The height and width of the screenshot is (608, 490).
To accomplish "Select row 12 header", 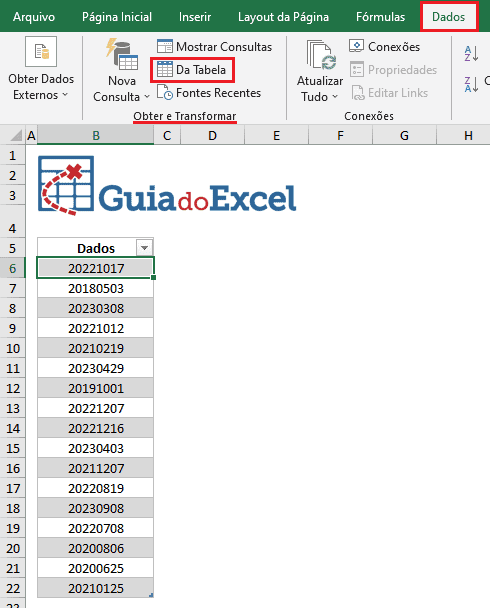I will point(12,388).
